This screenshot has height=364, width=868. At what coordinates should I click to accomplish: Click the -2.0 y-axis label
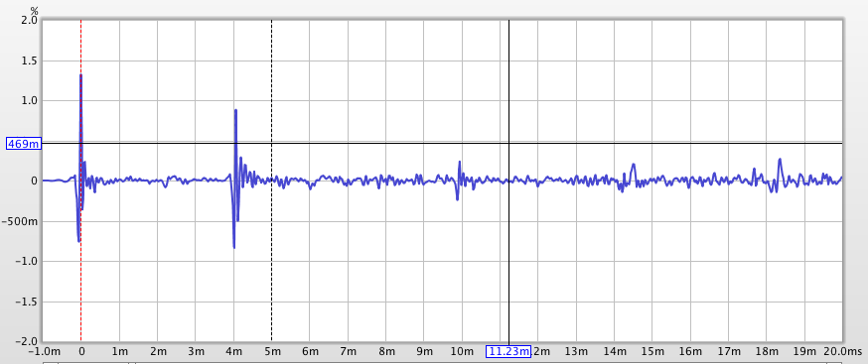pyautogui.click(x=28, y=342)
